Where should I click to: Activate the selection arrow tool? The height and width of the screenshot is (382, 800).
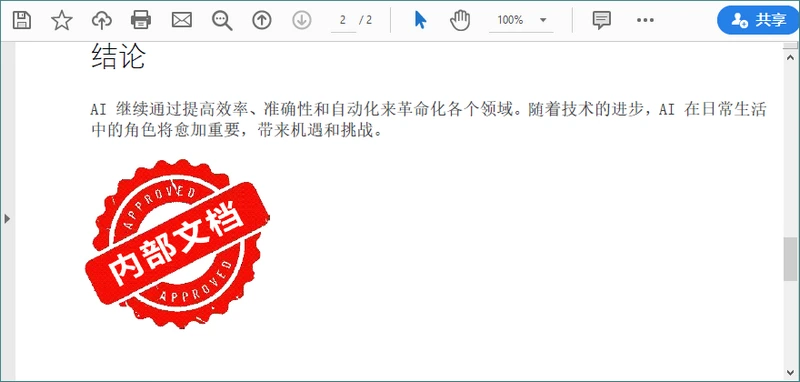[x=420, y=20]
